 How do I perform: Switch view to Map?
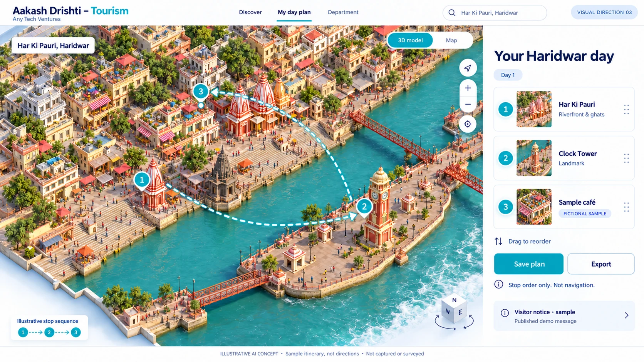(451, 40)
